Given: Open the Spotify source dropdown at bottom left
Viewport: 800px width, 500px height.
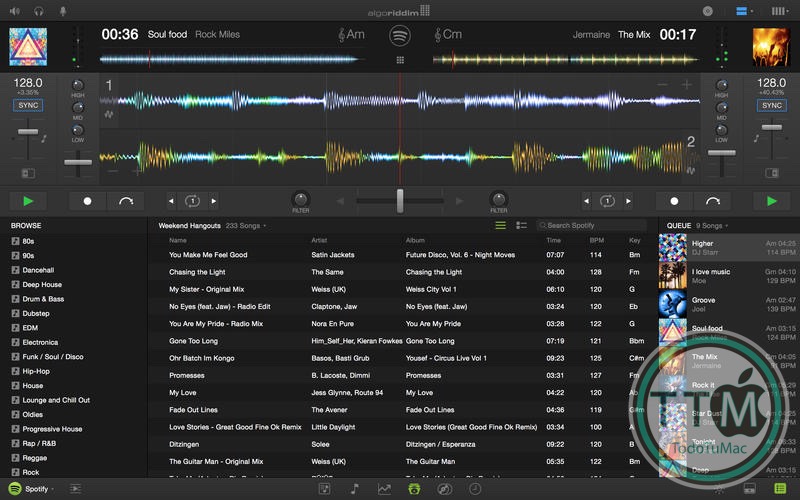Looking at the screenshot, I should [32, 489].
